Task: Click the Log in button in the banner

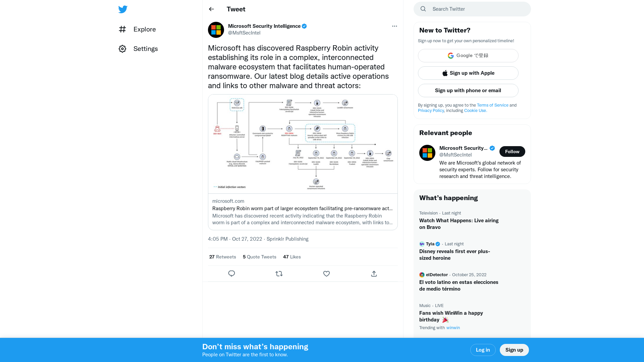Action: click(x=483, y=350)
